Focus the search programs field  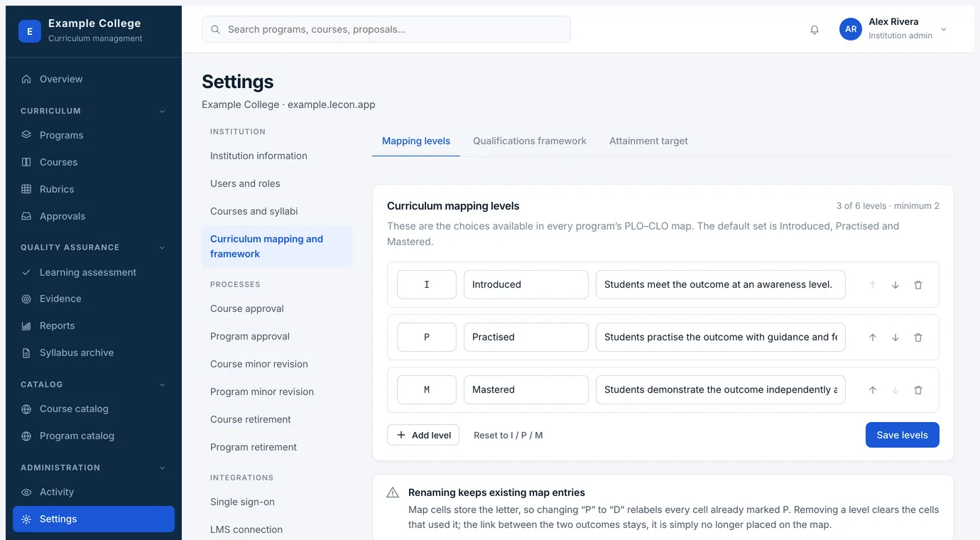386,29
